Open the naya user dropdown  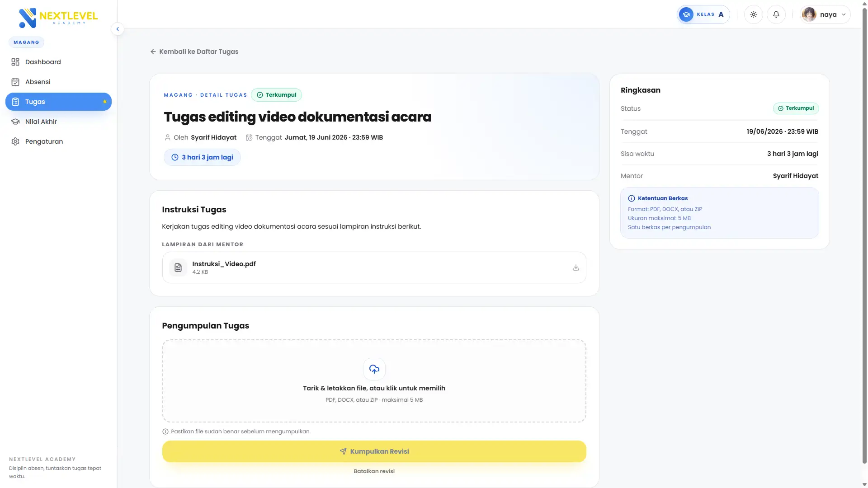click(x=825, y=14)
